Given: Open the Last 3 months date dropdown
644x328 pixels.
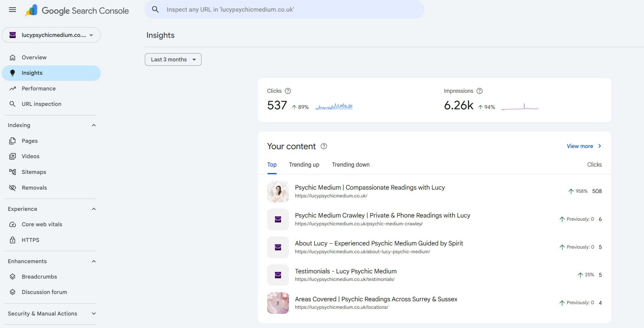Looking at the screenshot, I should click(x=173, y=59).
